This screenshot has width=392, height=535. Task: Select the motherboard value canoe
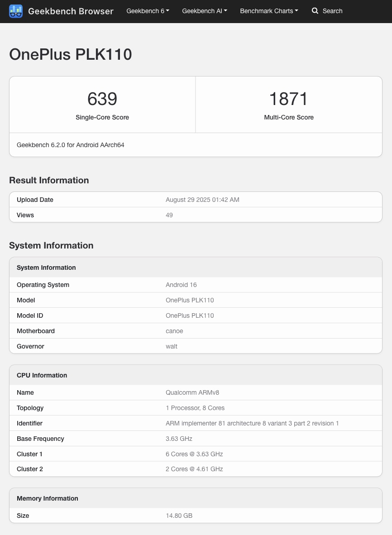click(x=174, y=331)
